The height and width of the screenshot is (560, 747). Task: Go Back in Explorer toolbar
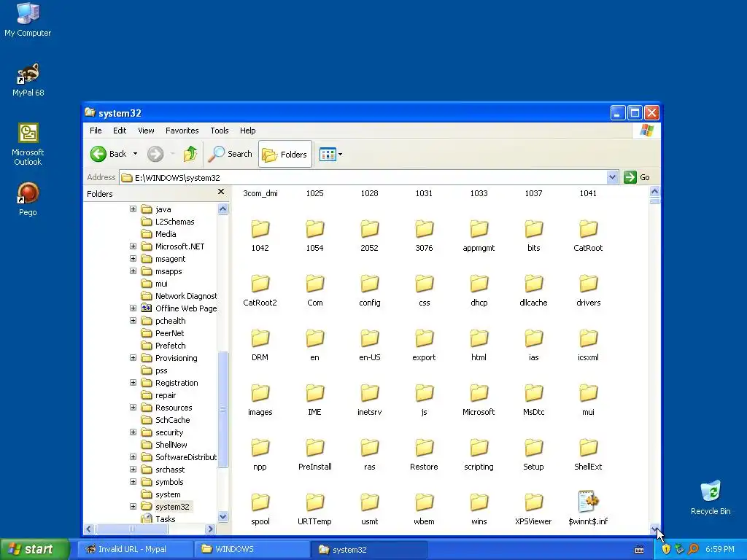pos(109,154)
